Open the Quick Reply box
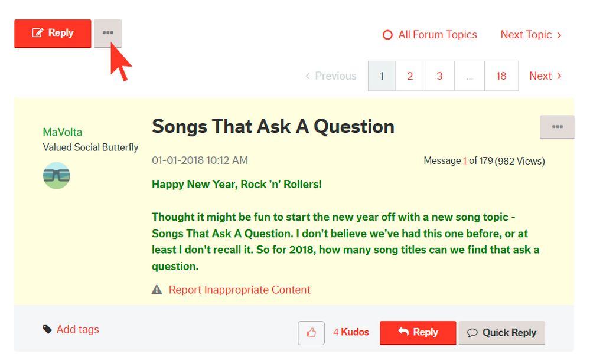590x364 pixels. click(501, 333)
